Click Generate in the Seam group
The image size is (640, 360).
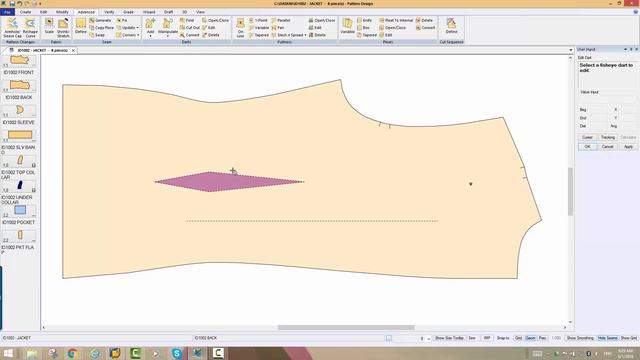pos(100,20)
